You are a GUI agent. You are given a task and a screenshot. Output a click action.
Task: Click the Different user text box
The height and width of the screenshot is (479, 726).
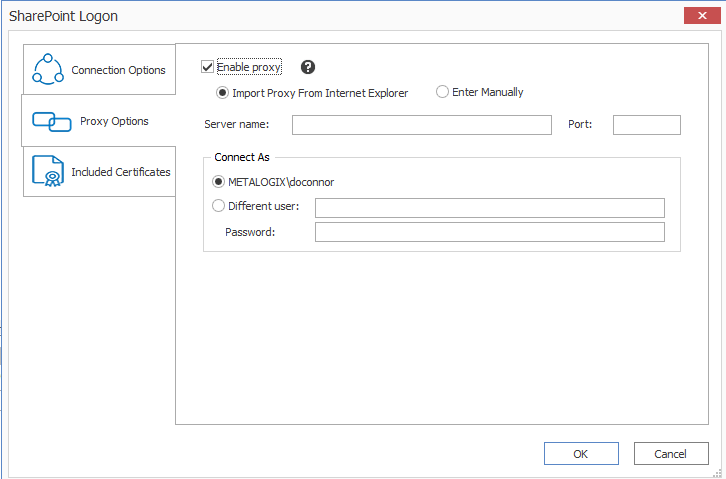click(489, 207)
